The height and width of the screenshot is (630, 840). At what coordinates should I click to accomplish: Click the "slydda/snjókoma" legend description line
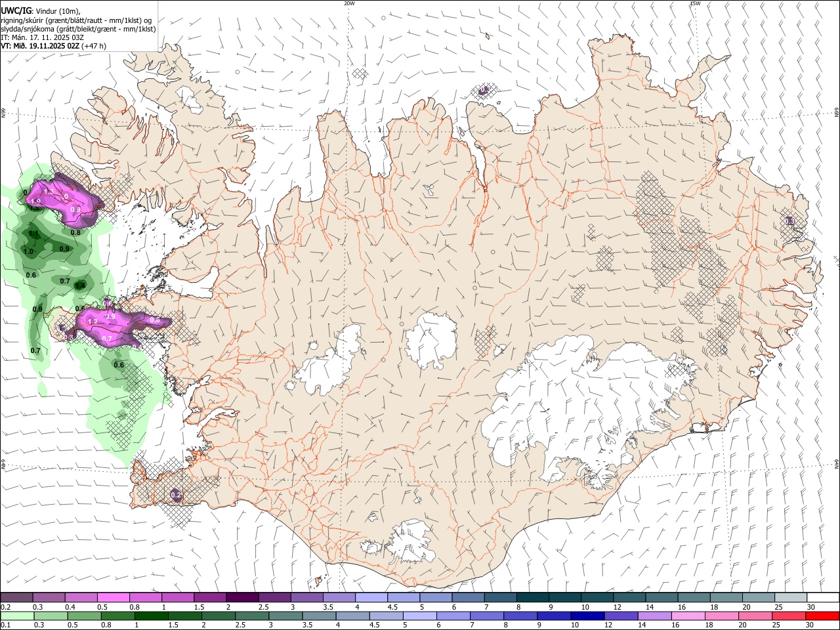pos(78,29)
